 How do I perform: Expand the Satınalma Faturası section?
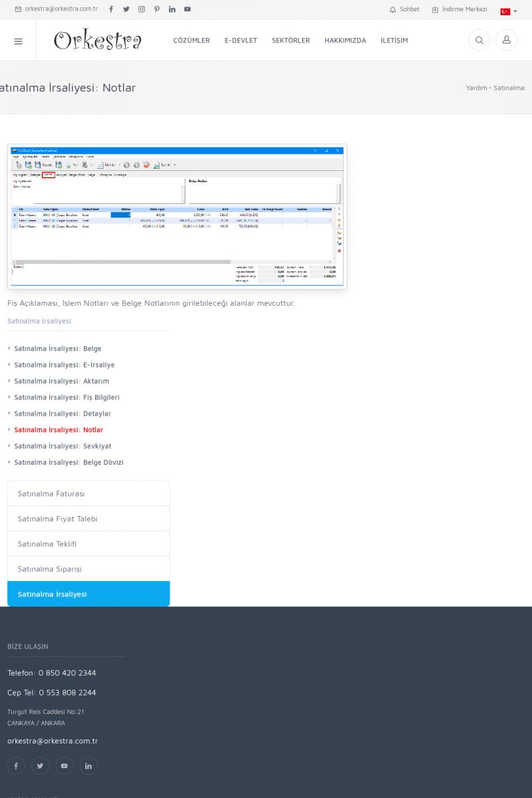click(x=88, y=493)
